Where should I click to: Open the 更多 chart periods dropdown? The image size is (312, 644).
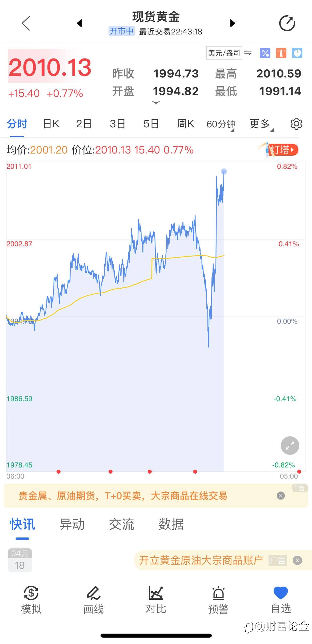pos(261,124)
